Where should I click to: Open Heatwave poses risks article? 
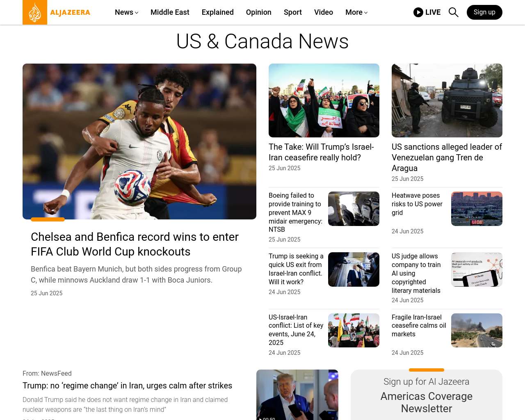click(417, 204)
